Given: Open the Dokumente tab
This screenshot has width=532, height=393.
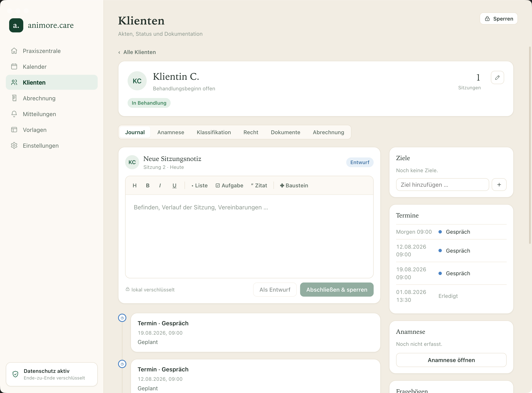Looking at the screenshot, I should [285, 132].
